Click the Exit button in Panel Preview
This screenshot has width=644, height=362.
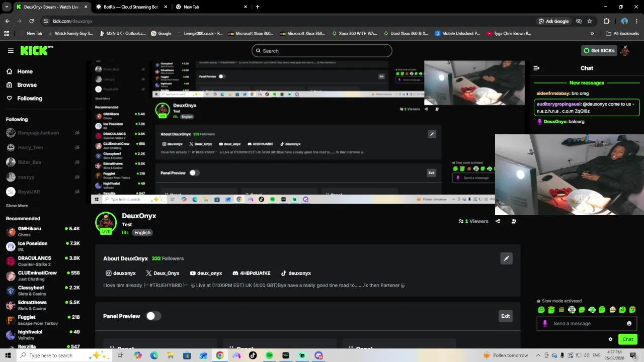coord(505,316)
